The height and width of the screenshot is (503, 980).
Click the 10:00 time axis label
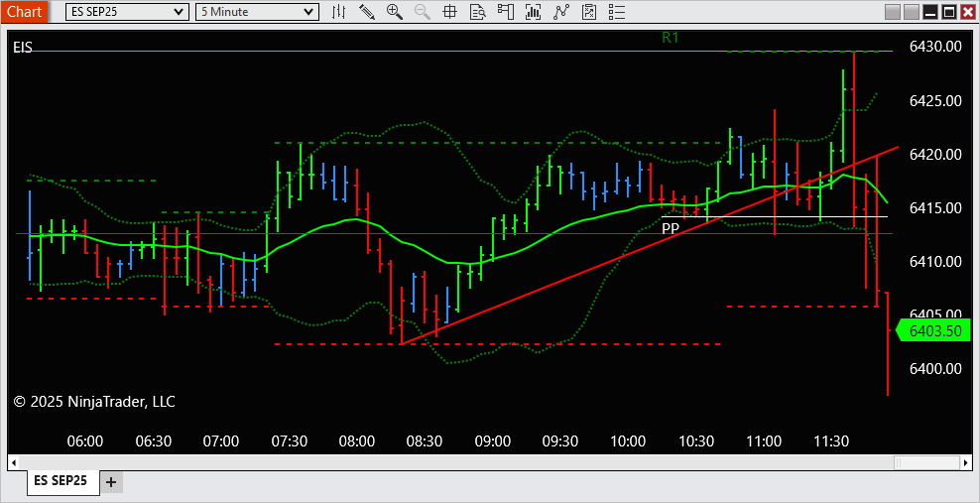(x=628, y=441)
